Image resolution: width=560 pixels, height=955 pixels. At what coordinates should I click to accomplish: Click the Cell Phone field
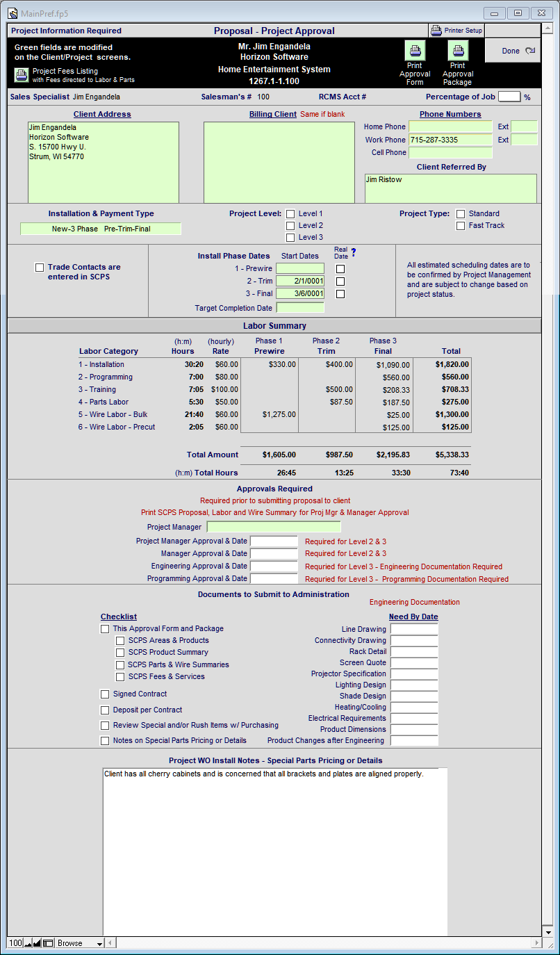(450, 153)
